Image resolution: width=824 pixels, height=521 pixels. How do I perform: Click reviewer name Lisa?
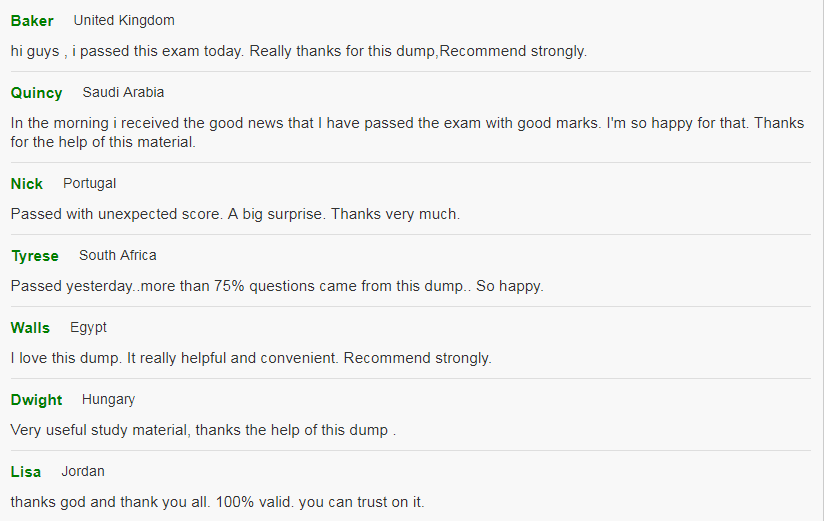[26, 472]
